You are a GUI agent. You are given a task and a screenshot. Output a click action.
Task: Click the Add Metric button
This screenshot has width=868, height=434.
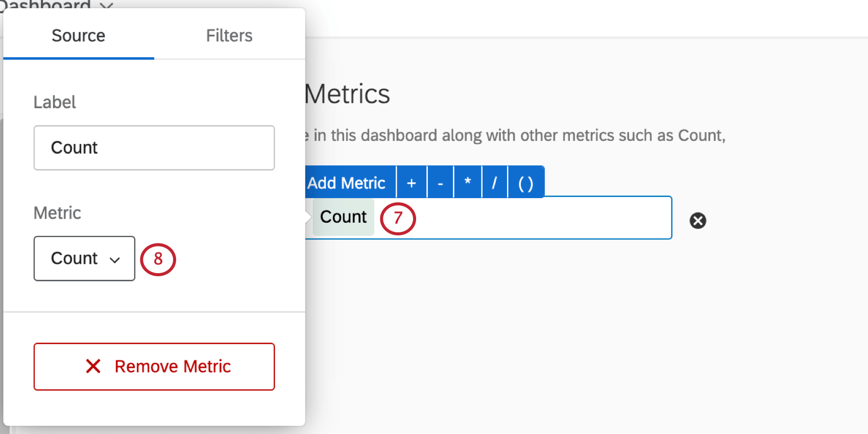[x=346, y=182]
